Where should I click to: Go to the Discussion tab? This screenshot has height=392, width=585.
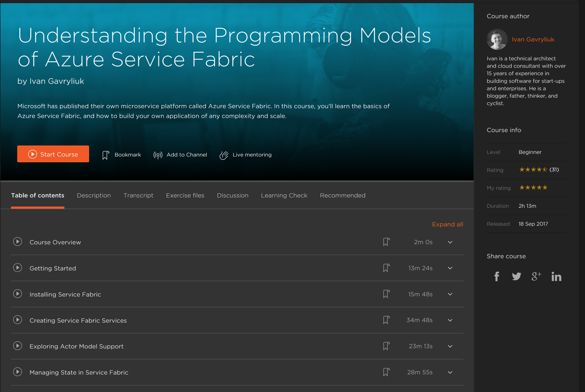pyautogui.click(x=233, y=195)
